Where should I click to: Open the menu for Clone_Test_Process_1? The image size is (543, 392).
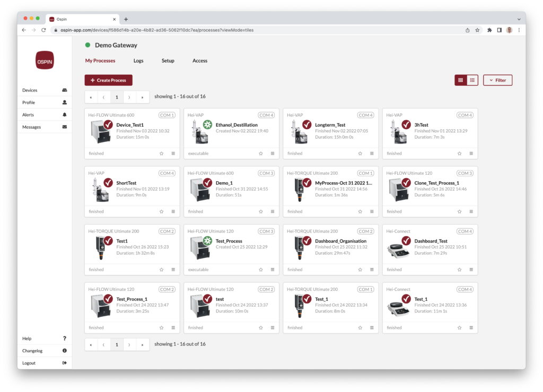pos(471,211)
